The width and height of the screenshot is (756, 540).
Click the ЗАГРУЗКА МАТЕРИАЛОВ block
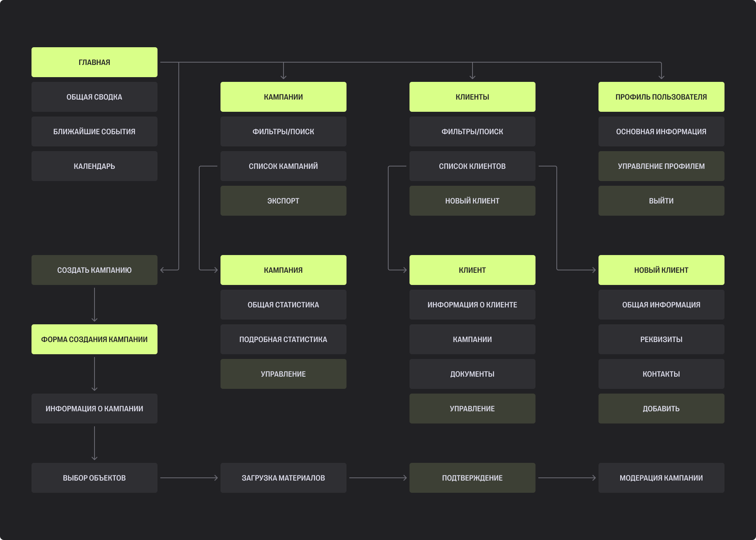(x=283, y=478)
